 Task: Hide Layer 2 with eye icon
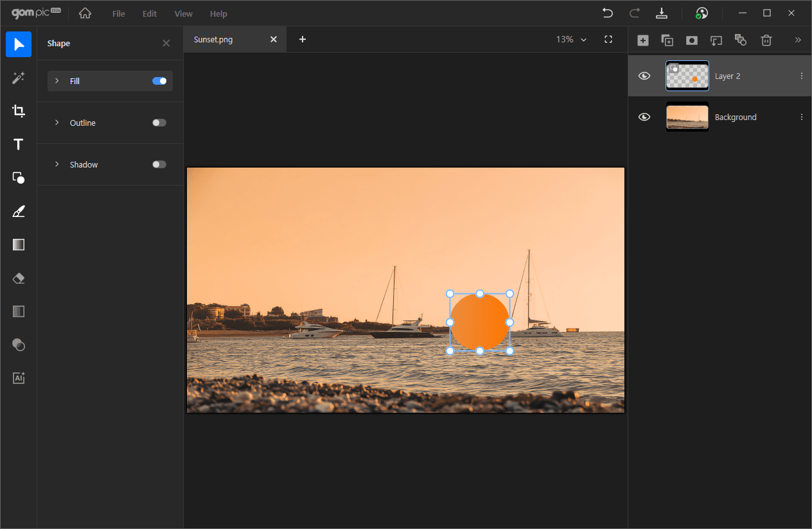click(644, 76)
